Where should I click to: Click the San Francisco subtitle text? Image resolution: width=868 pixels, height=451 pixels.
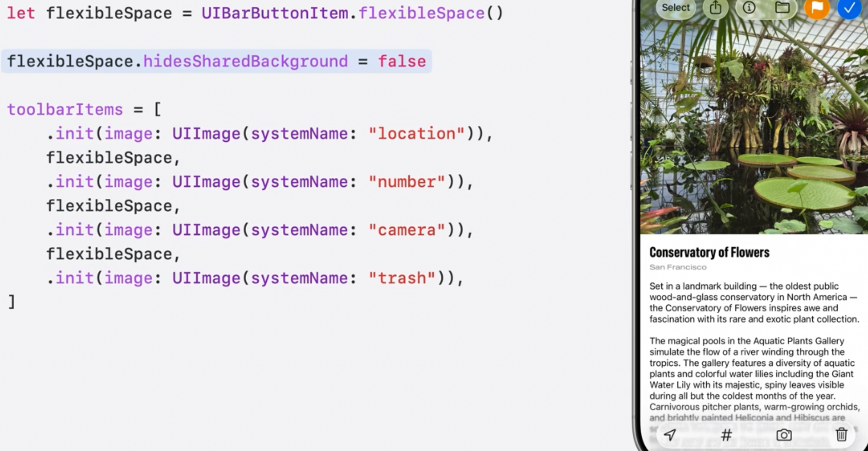coord(678,267)
